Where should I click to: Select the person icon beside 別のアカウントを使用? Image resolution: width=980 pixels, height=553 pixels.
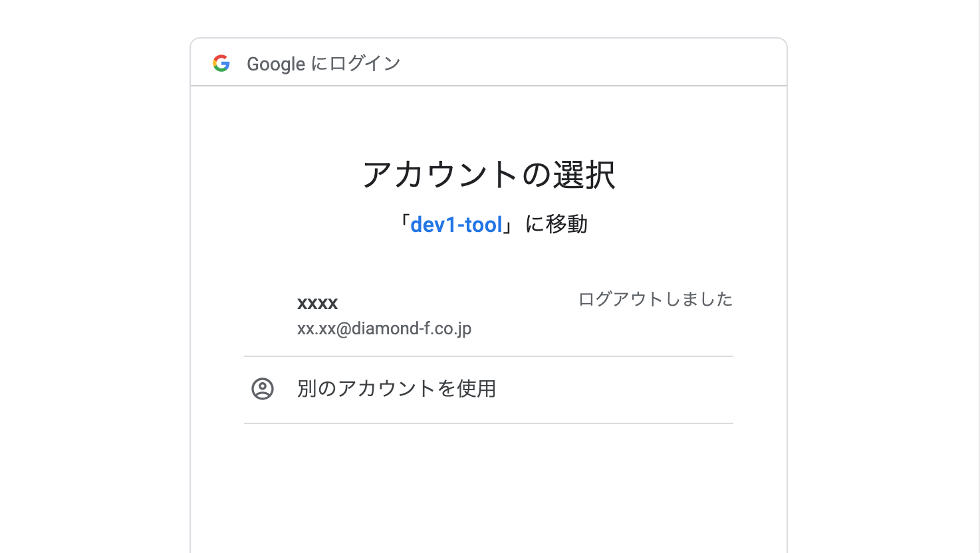coord(263,389)
